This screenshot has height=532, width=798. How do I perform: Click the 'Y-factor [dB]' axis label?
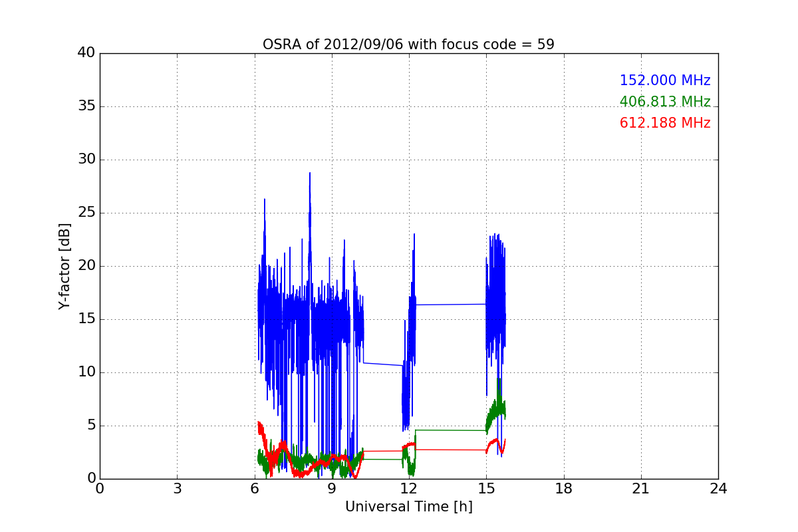tap(65, 266)
